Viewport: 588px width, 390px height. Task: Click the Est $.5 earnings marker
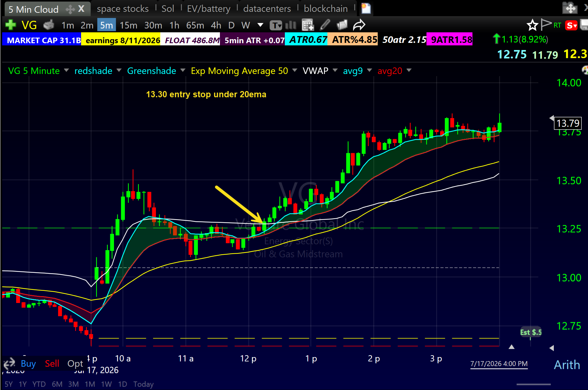[531, 332]
